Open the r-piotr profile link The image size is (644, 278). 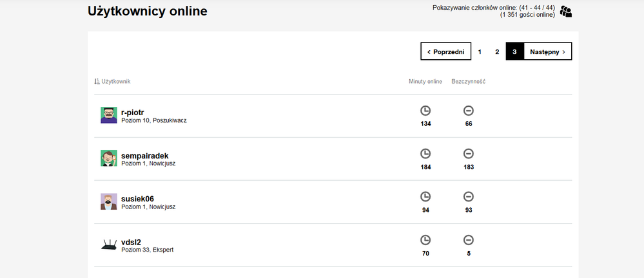(132, 112)
